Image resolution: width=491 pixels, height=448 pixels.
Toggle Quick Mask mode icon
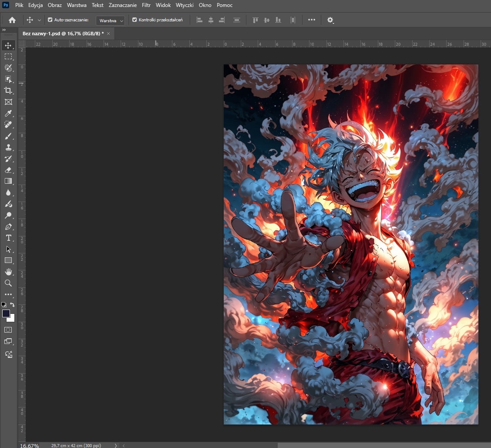point(8,330)
